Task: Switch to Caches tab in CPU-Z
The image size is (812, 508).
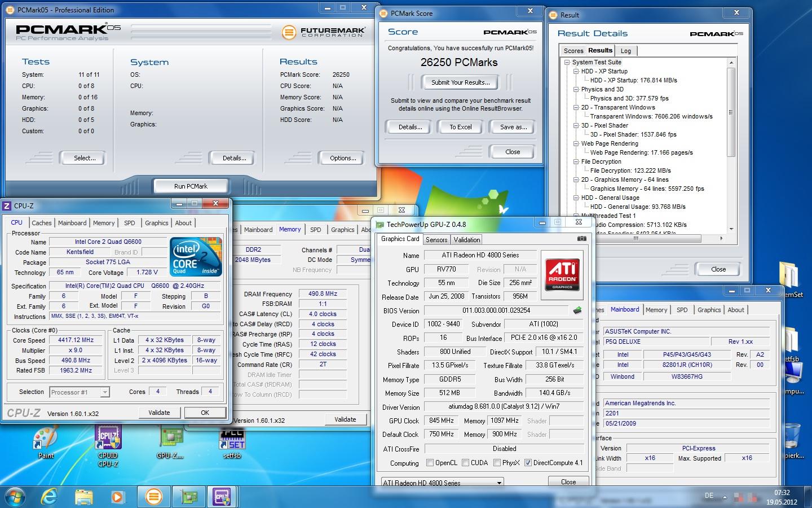Action: coord(42,223)
